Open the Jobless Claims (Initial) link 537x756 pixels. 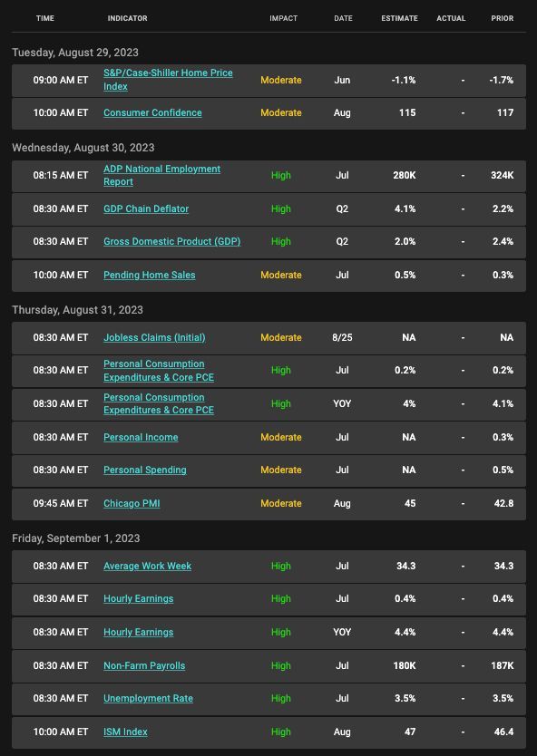(154, 337)
